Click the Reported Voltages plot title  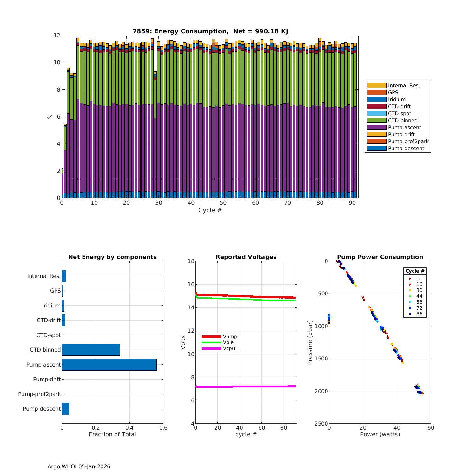coord(246,257)
